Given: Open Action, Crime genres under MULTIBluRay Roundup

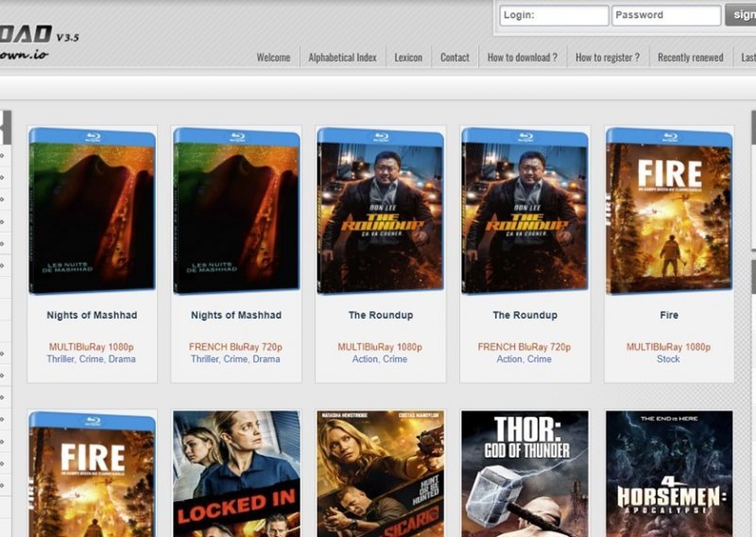Looking at the screenshot, I should click(x=380, y=359).
